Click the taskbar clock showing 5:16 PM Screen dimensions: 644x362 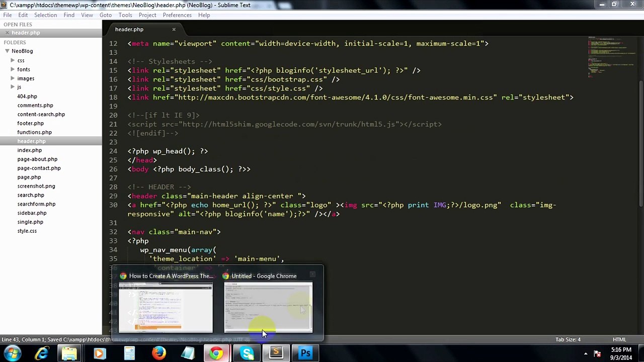coord(621,353)
